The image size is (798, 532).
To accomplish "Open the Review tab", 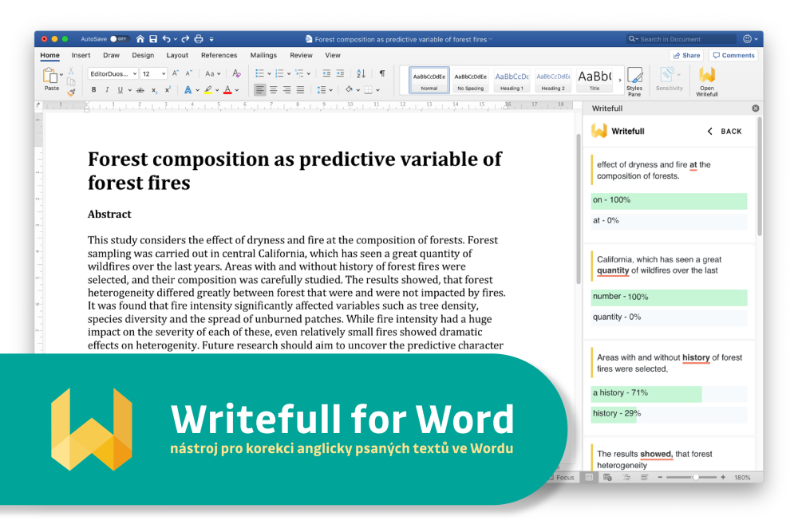I will tap(302, 55).
